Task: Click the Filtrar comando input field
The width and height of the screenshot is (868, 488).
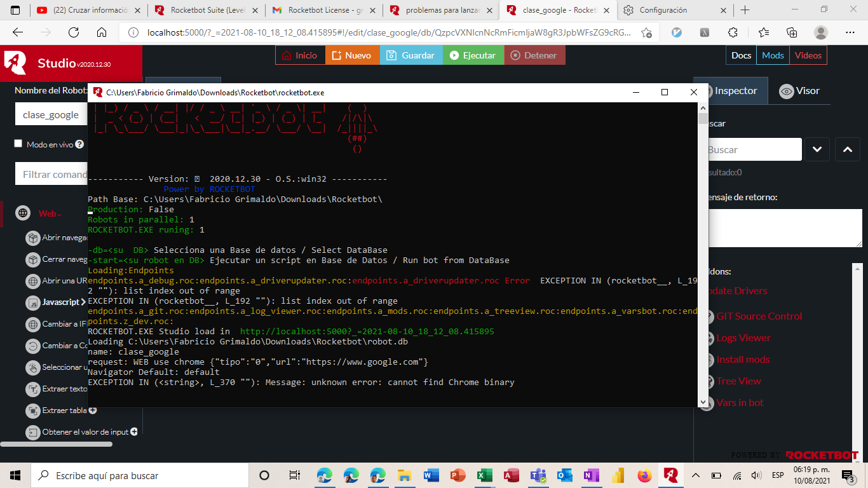Action: tap(52, 174)
